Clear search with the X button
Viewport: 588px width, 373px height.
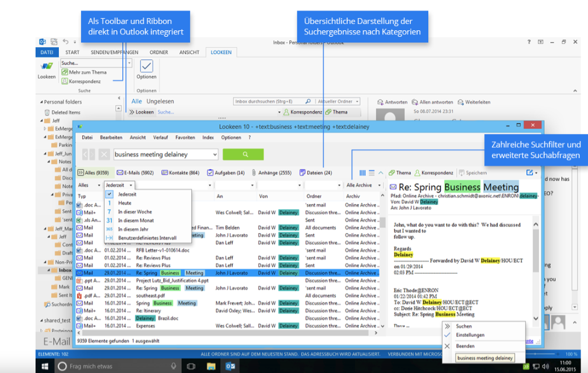click(x=104, y=154)
